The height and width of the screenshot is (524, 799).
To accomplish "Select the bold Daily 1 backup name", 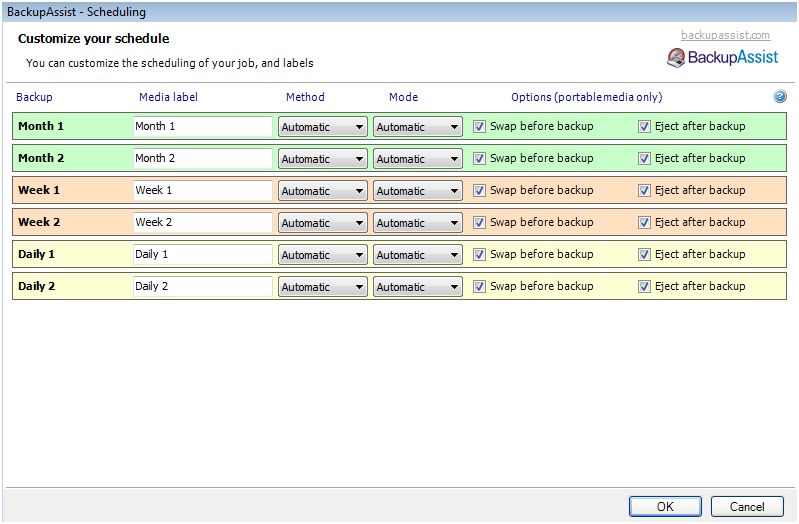I will pyautogui.click(x=36, y=254).
